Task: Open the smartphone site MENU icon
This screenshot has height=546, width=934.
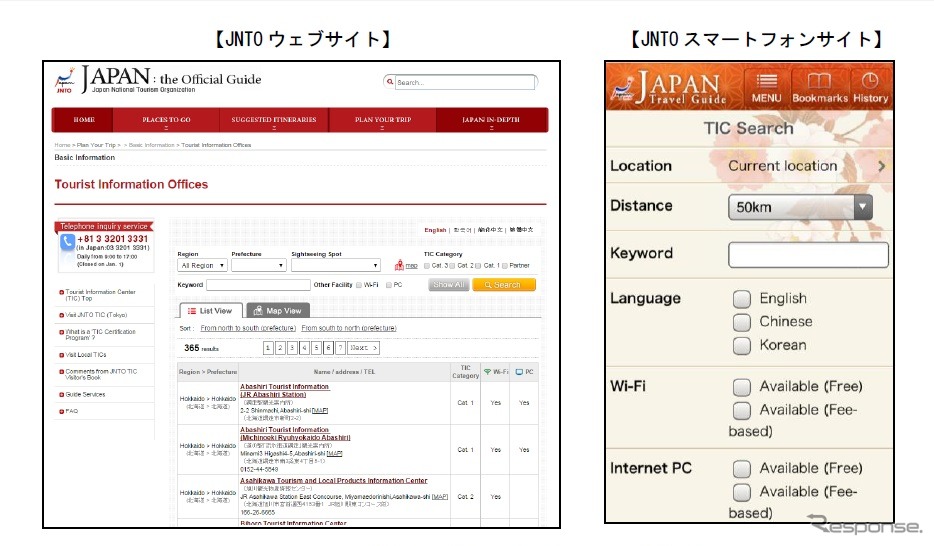Action: (767, 87)
